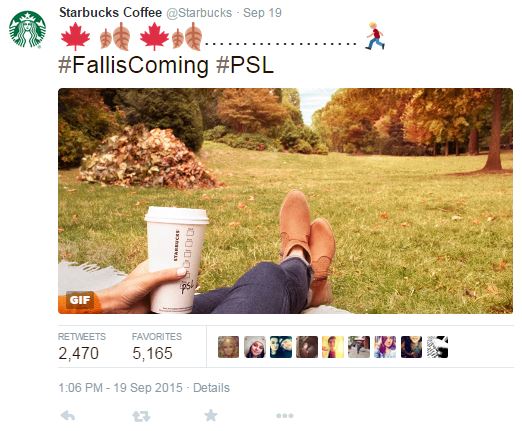Click the @Starbucks handle

click(199, 13)
